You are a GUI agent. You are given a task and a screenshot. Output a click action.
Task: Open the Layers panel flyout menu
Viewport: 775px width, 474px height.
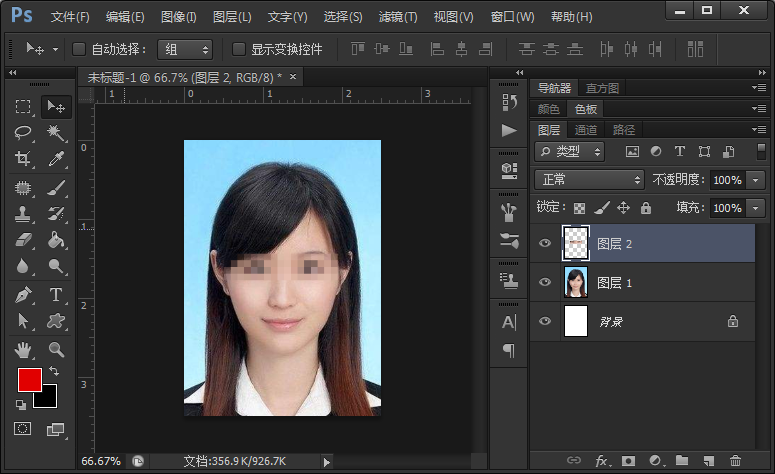[x=759, y=129]
